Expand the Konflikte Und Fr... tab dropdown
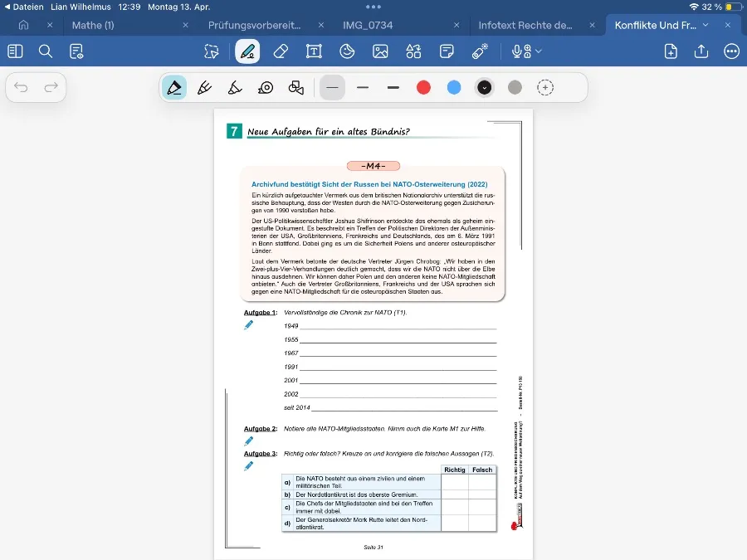This screenshot has width=747, height=560. coord(706,25)
